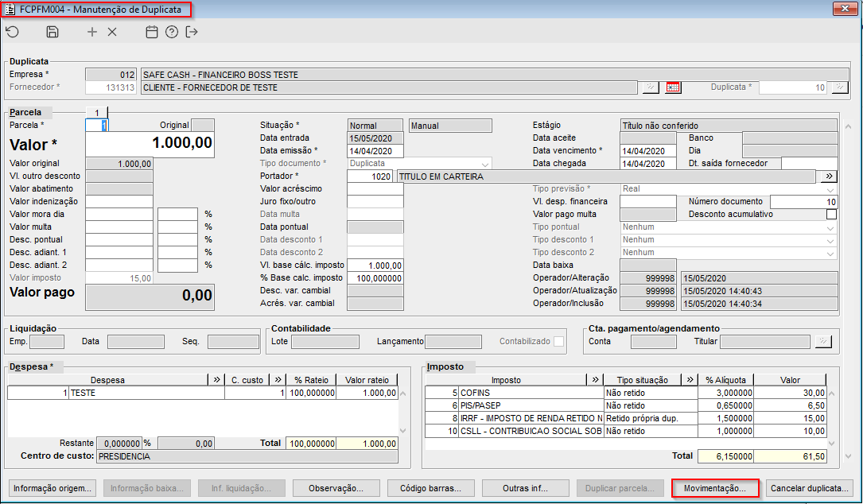Select the TESTE despesa row
863x504 pixels.
[x=203, y=393]
